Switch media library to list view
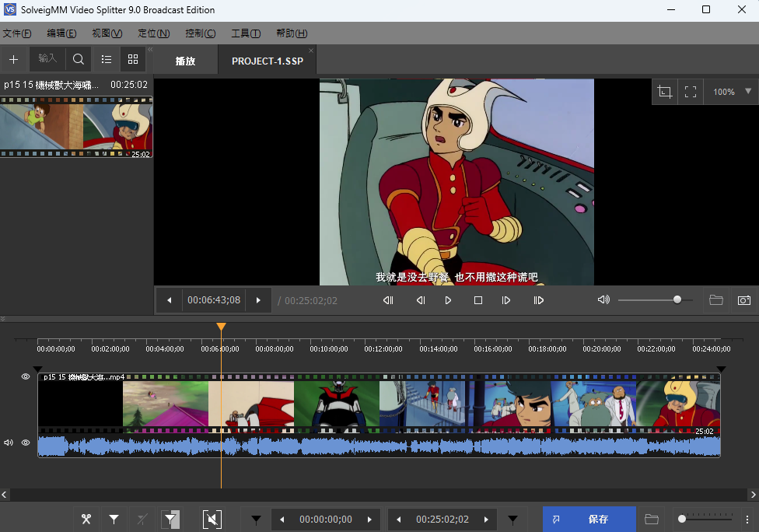The image size is (759, 532). (x=107, y=59)
